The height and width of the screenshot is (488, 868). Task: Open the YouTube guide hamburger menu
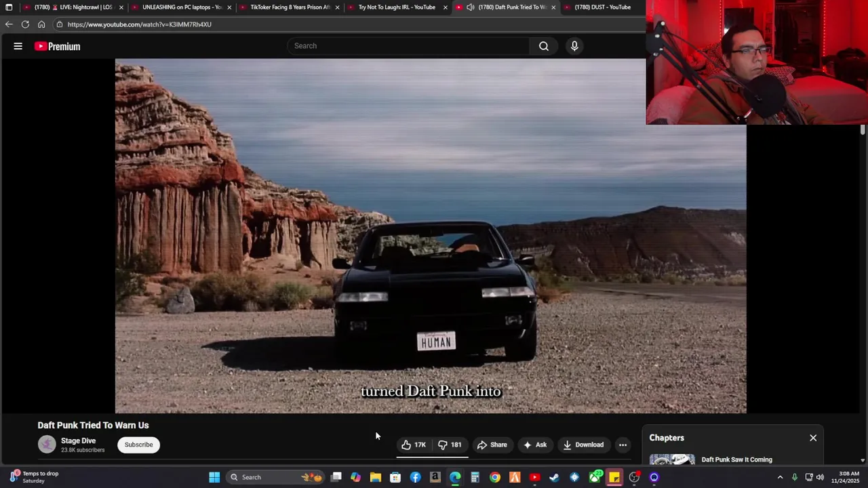tap(18, 46)
